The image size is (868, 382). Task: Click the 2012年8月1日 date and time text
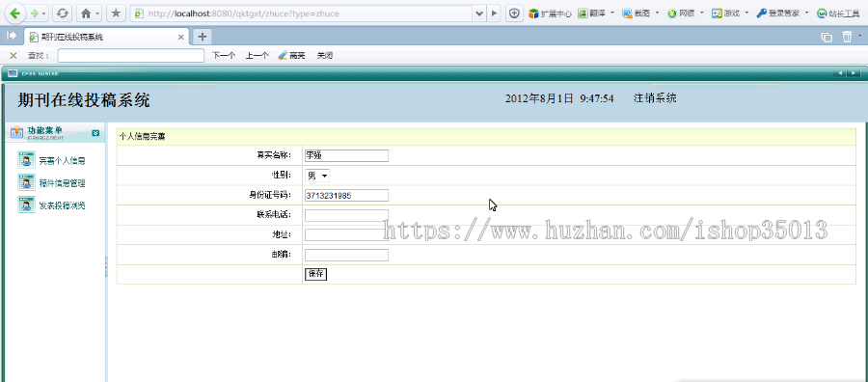(559, 98)
